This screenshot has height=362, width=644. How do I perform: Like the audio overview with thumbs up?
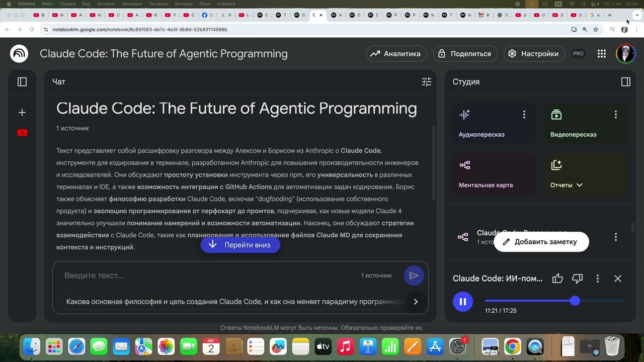coord(557,279)
